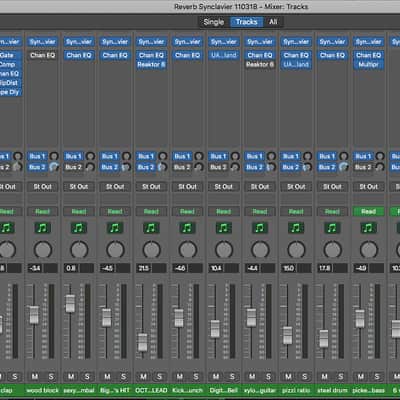400x400 pixels.
Task: Solo the Kick...unch track
Action: [196, 377]
